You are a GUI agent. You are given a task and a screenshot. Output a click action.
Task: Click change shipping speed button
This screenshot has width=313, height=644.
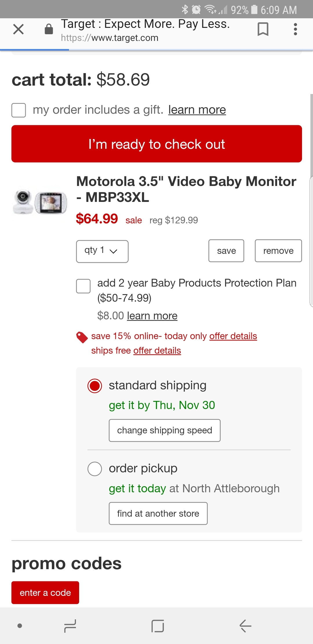click(x=165, y=430)
